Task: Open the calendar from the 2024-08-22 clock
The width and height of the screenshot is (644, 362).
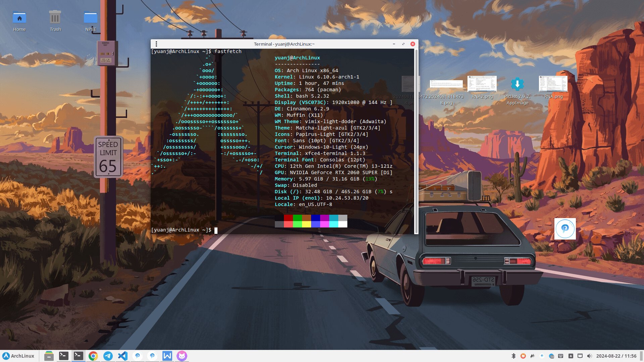Action: pyautogui.click(x=616, y=356)
